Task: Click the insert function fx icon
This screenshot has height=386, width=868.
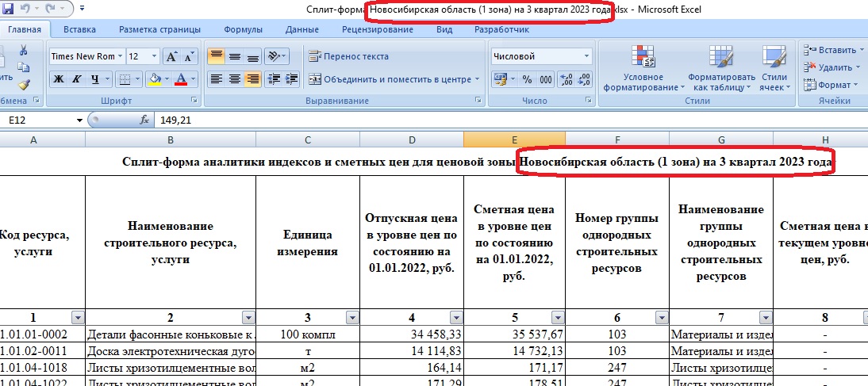Action: pyautogui.click(x=144, y=120)
